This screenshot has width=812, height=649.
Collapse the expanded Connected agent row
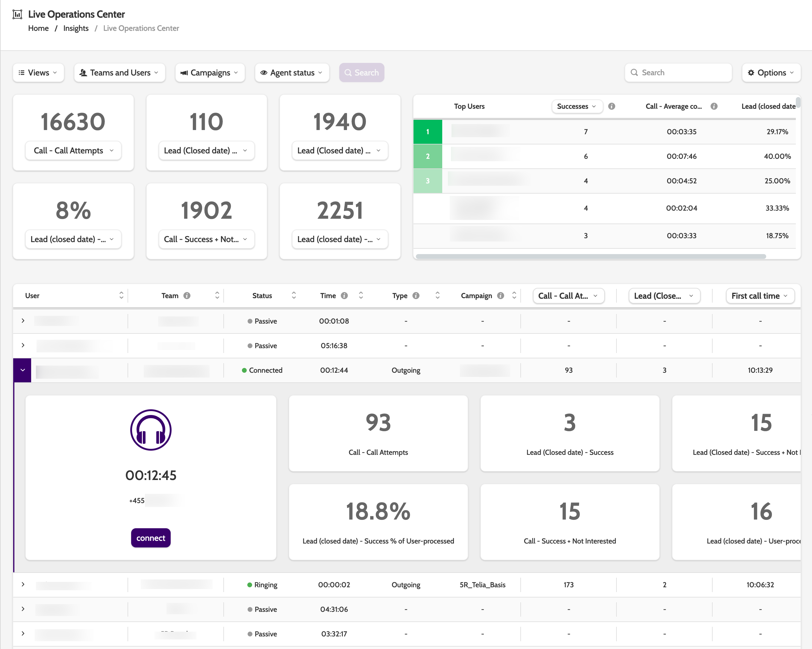(22, 370)
